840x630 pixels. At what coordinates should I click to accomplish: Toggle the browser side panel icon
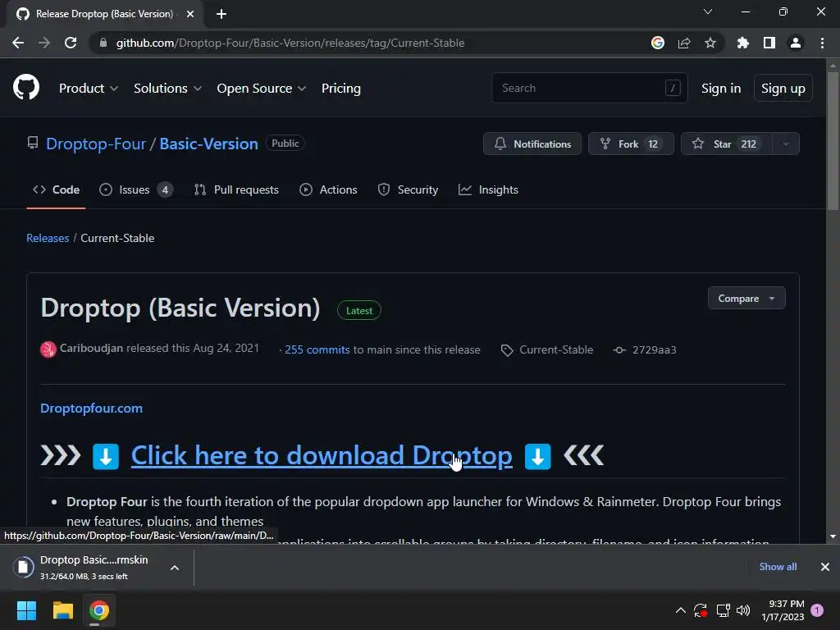tap(769, 43)
